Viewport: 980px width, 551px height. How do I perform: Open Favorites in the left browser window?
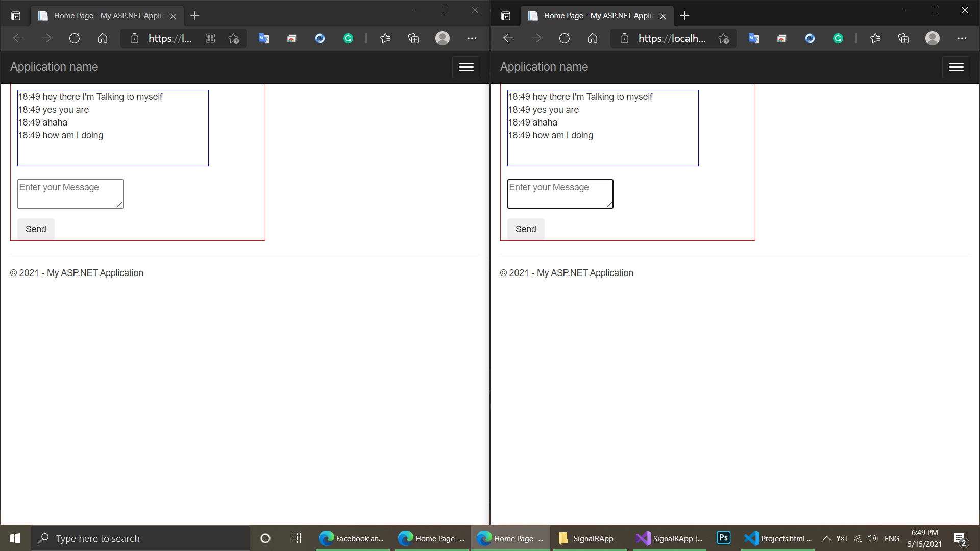pos(385,38)
